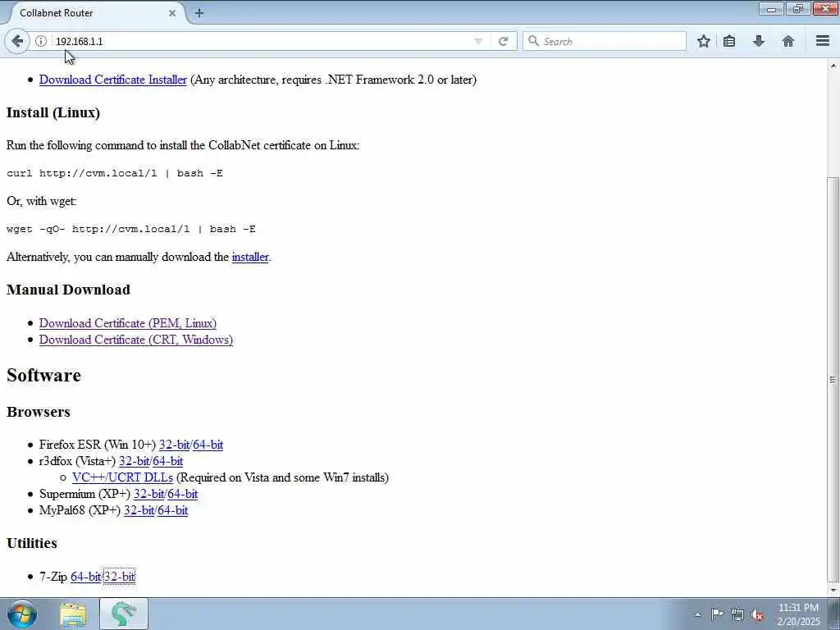Click the address field showing 192.168.1.1
Viewport: 840px width, 630px height.
point(262,41)
